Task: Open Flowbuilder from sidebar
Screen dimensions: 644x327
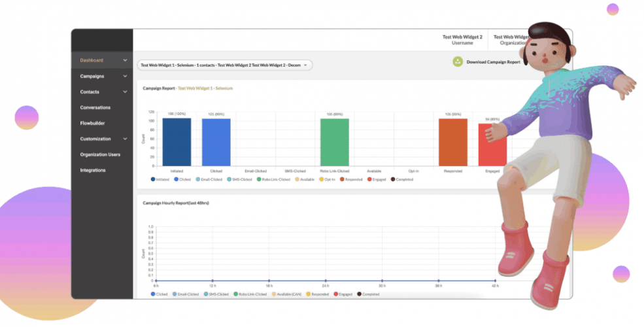Action: [x=92, y=123]
